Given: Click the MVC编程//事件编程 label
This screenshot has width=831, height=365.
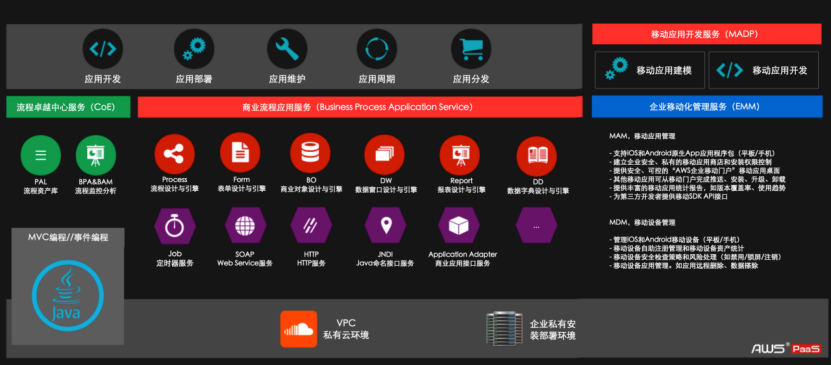Looking at the screenshot, I should [68, 237].
